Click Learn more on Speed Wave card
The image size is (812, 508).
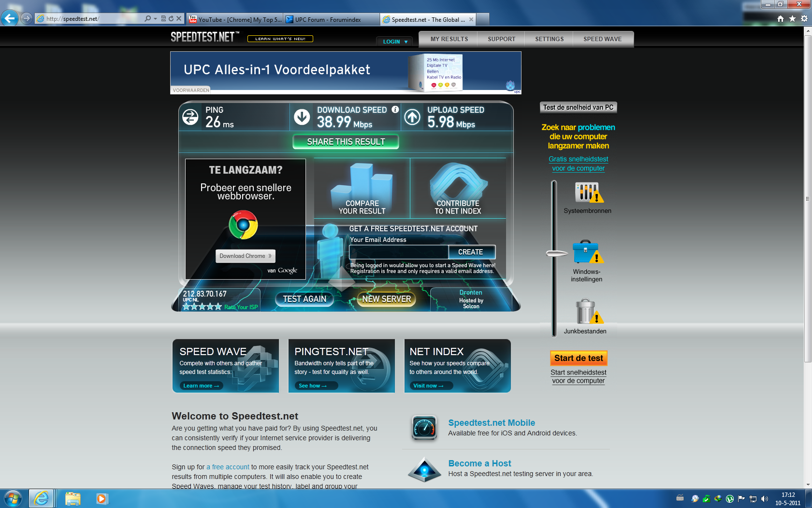click(x=201, y=386)
